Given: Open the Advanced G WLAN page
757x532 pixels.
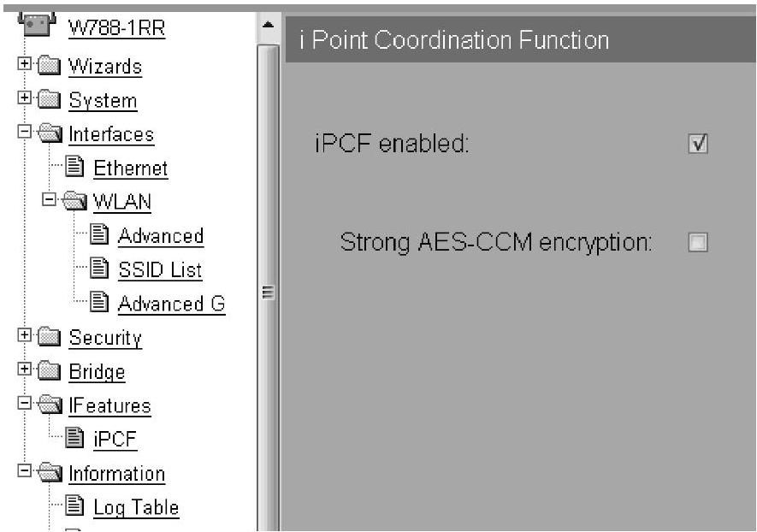Looking at the screenshot, I should (171, 304).
